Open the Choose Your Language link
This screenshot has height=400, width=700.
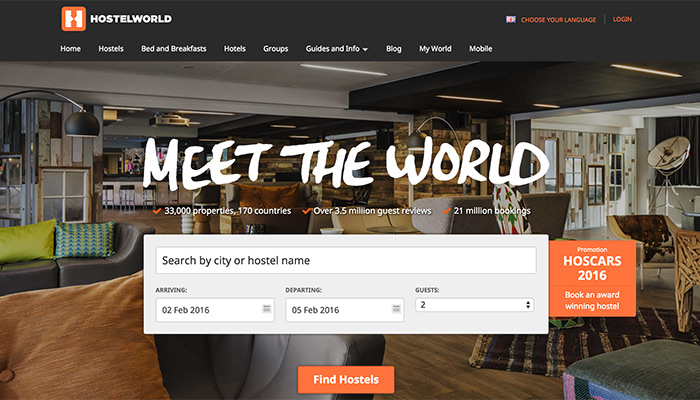coord(558,20)
